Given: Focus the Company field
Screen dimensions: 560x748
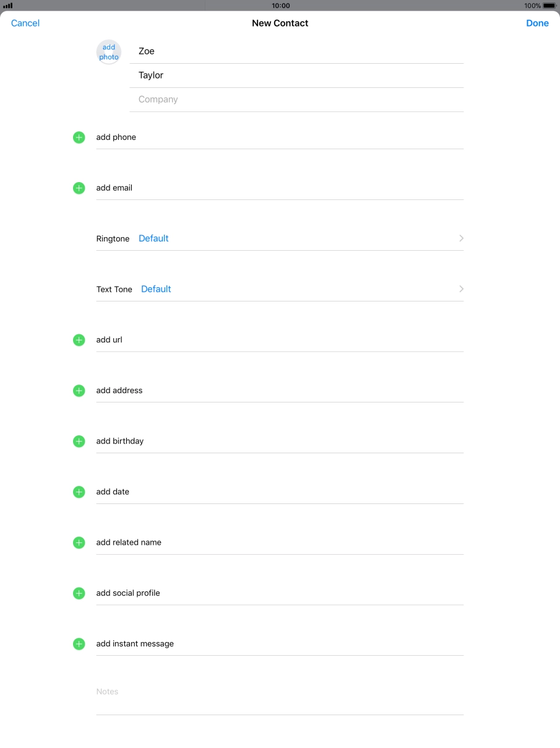Looking at the screenshot, I should point(297,100).
